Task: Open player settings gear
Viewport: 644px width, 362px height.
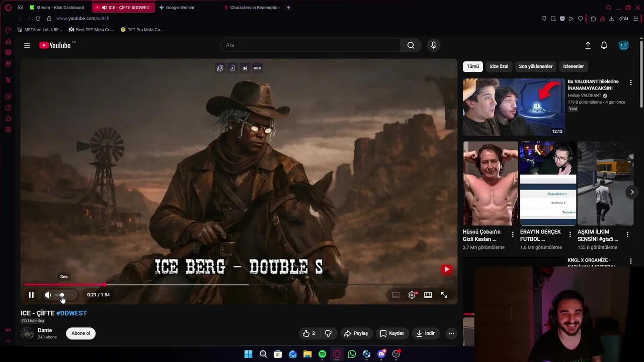Action: point(412,295)
